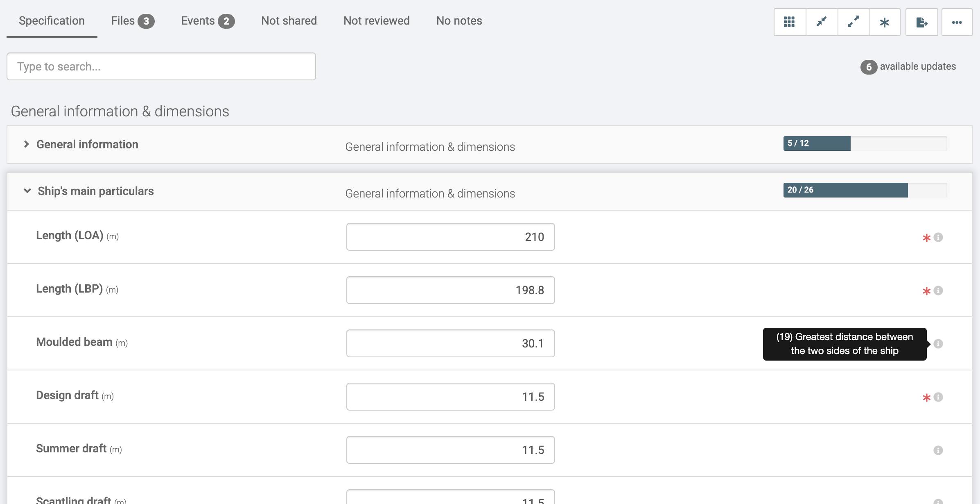Open the No notes link
This screenshot has width=980, height=504.
(459, 21)
